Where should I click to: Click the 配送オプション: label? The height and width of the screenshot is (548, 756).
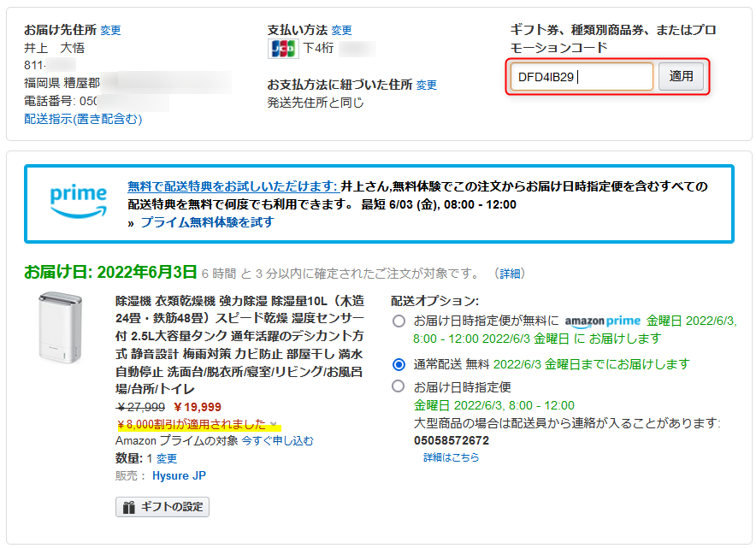tap(435, 301)
